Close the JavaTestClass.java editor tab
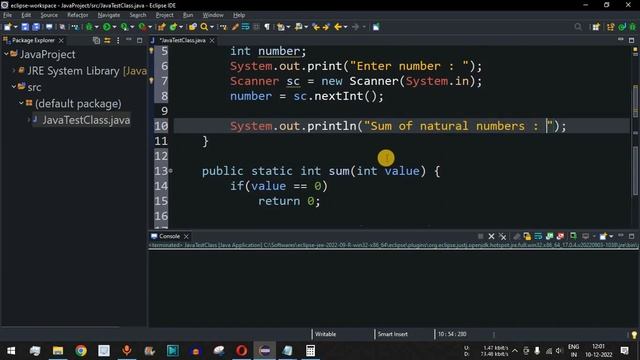Image resolution: width=640 pixels, height=360 pixels. point(212,40)
